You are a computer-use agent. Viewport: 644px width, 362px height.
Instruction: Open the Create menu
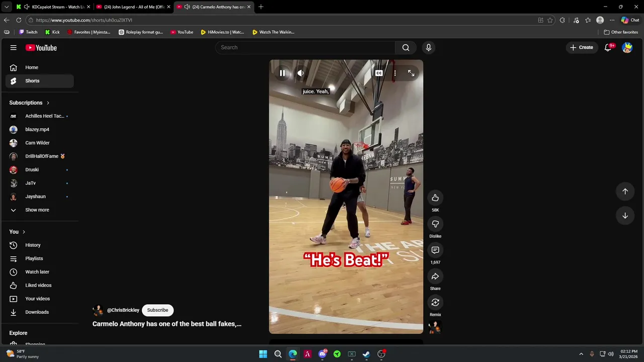pos(582,47)
